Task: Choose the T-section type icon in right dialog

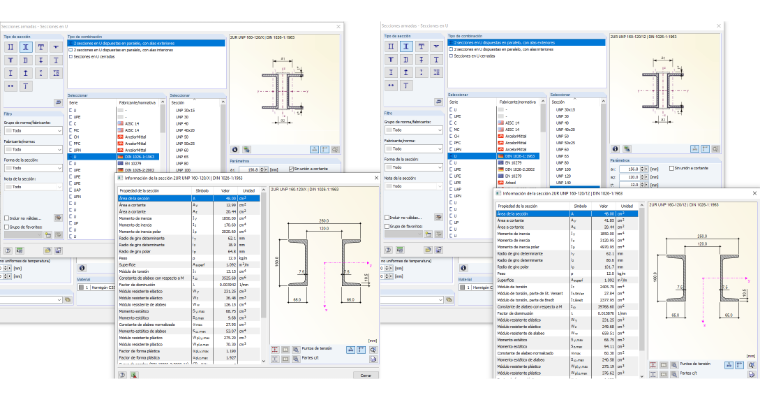Action: 421,46
